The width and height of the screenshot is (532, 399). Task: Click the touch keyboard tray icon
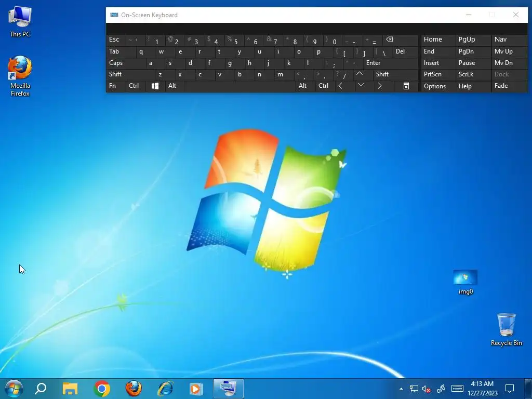point(457,389)
